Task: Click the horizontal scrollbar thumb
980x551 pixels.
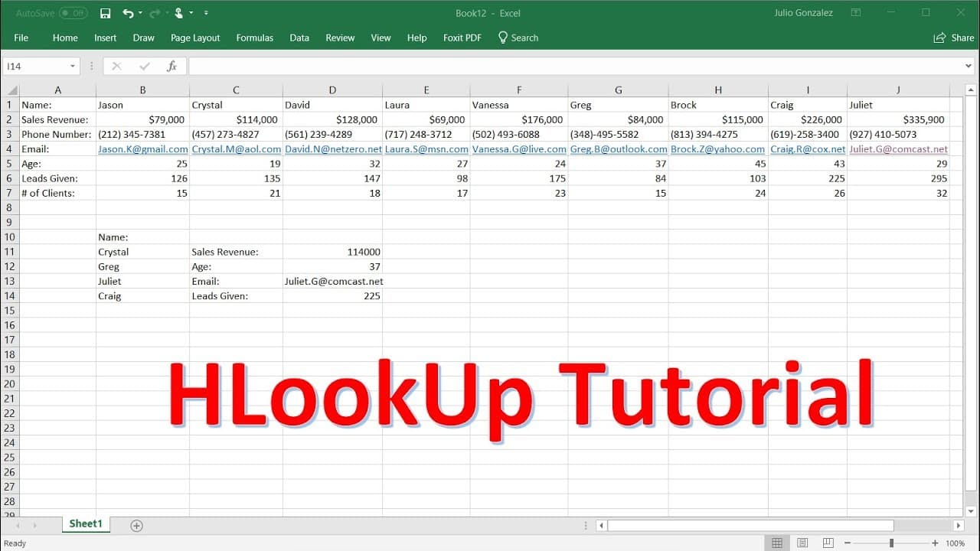Action: pyautogui.click(x=750, y=526)
